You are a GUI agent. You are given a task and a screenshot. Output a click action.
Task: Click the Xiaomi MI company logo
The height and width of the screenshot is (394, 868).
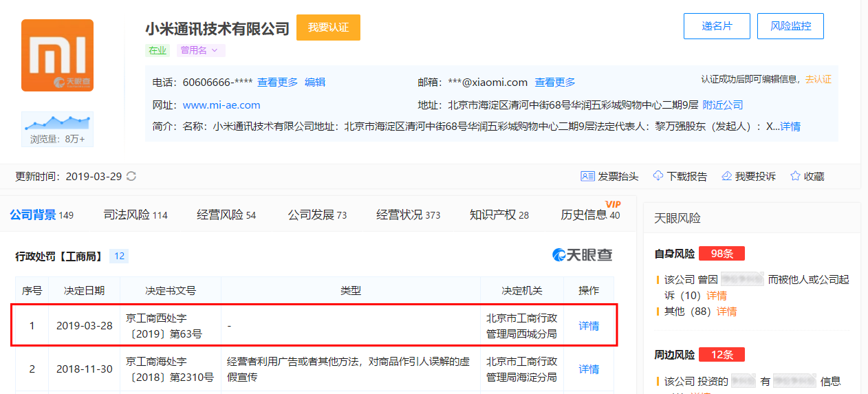click(57, 56)
